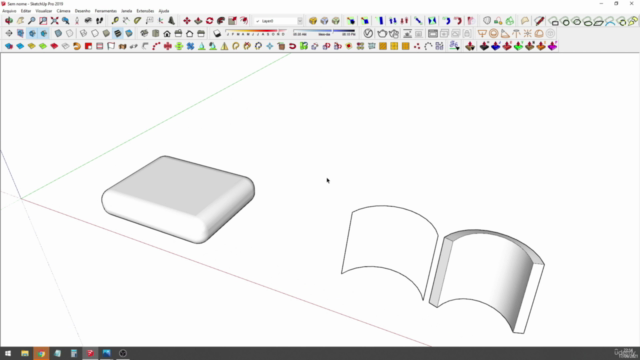Click the Zoom Extents icon
This screenshot has width=640, height=360.
point(54,20)
